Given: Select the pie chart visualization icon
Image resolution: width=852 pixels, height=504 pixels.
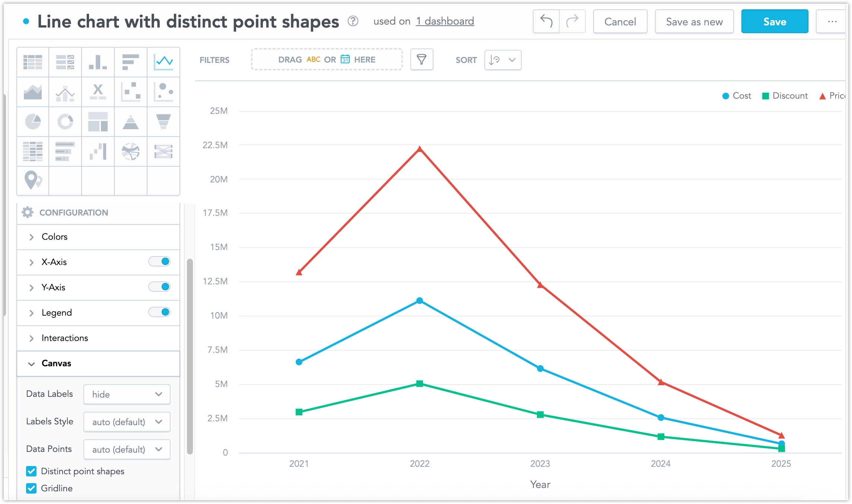Looking at the screenshot, I should click(33, 122).
